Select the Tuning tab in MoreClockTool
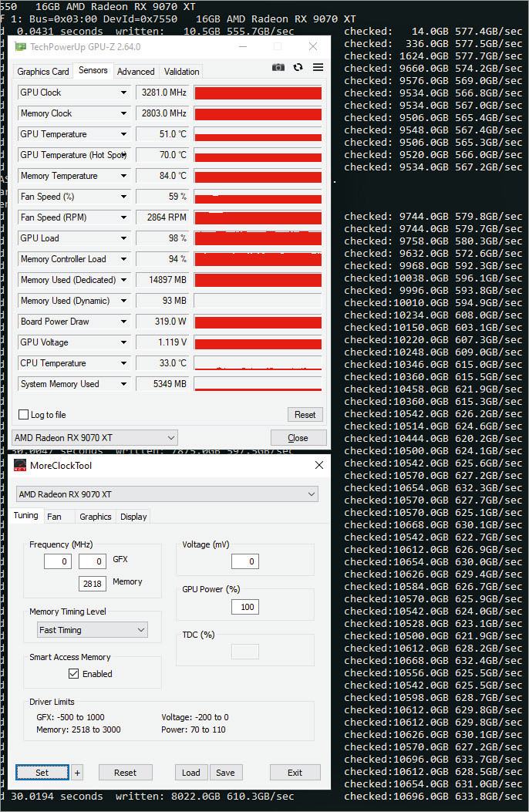 pyautogui.click(x=26, y=515)
